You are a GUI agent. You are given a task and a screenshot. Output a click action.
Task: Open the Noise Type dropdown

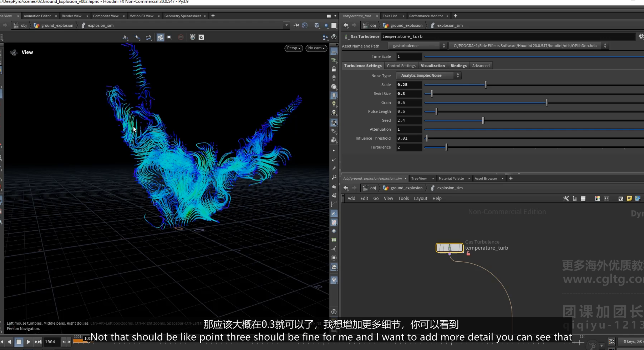point(428,75)
